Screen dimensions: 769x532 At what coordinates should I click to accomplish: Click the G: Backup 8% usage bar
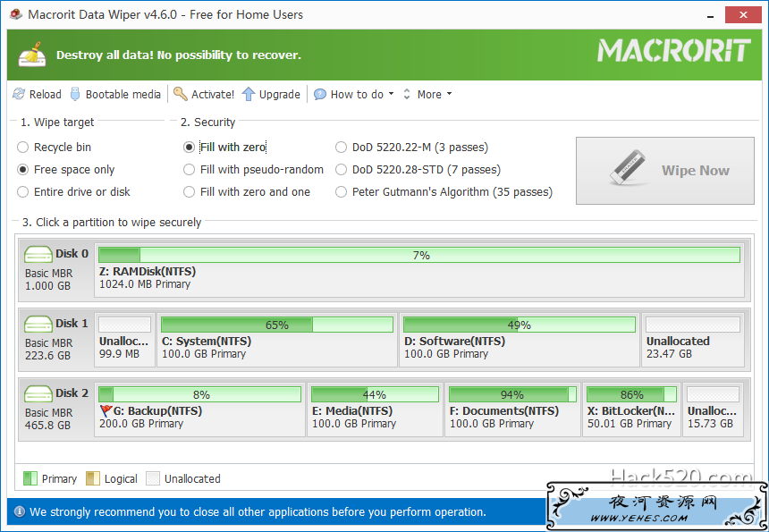199,394
